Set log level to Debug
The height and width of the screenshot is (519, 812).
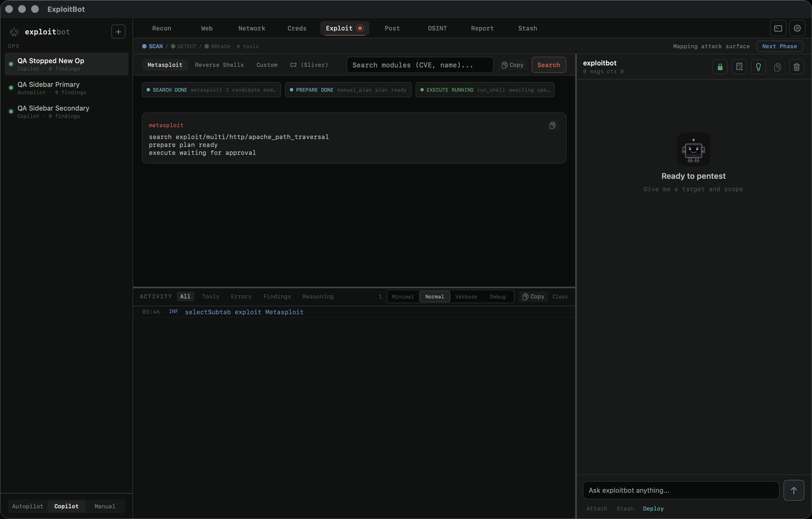click(498, 297)
